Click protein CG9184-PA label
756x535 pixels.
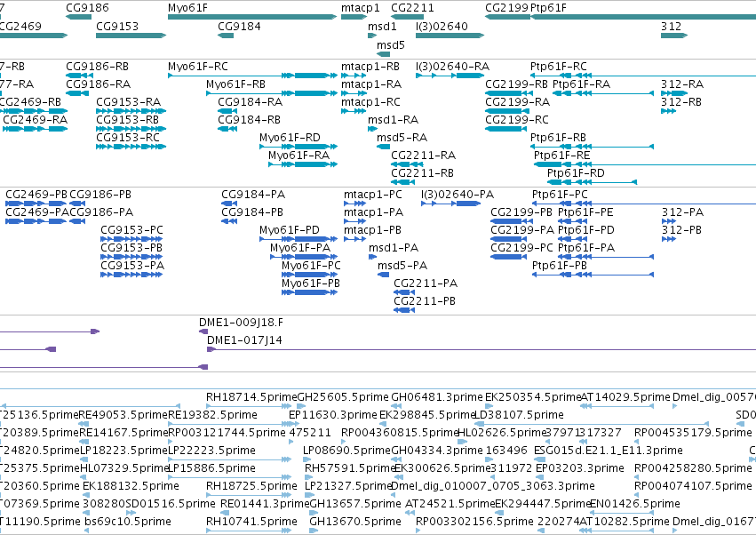(253, 194)
